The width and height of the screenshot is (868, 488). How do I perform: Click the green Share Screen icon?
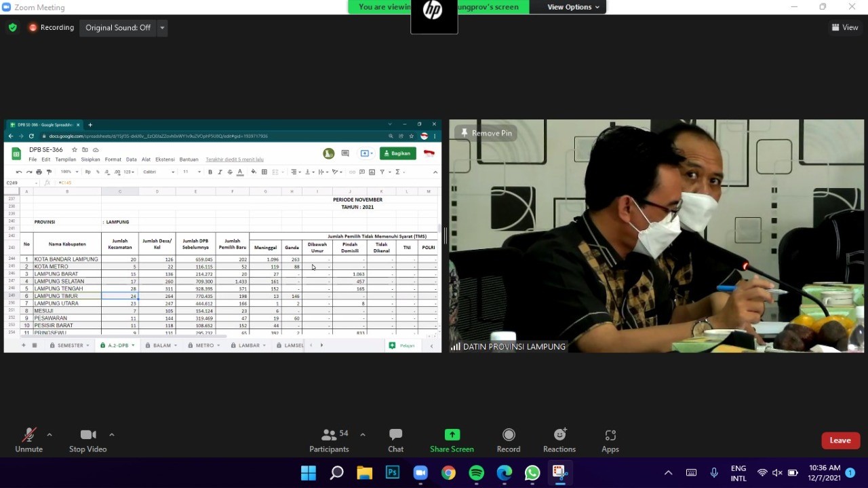pos(452,435)
